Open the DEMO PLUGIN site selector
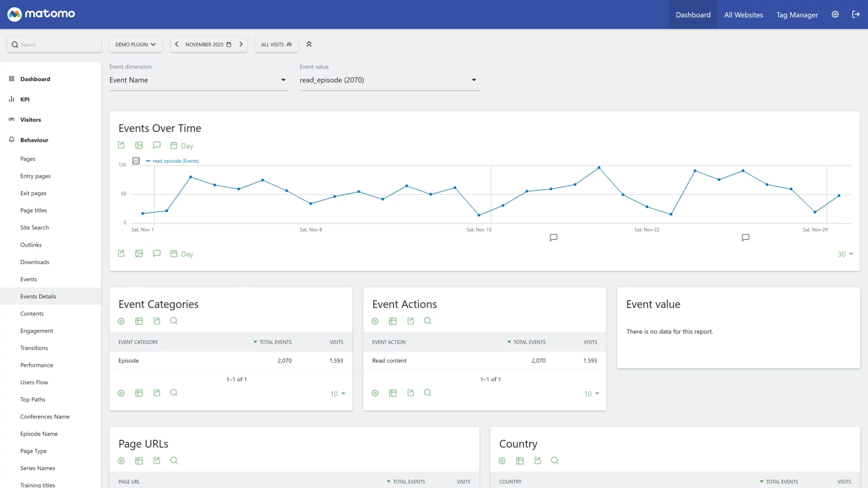 point(136,44)
